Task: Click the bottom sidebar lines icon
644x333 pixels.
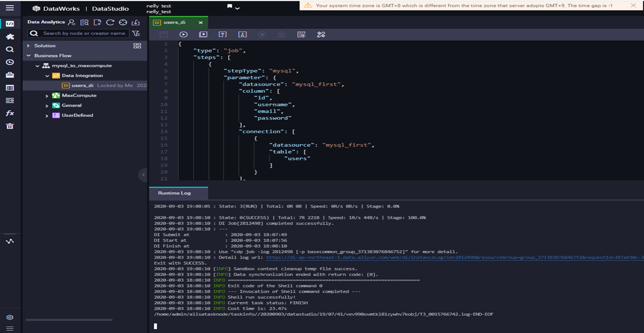Action: pyautogui.click(x=10, y=328)
